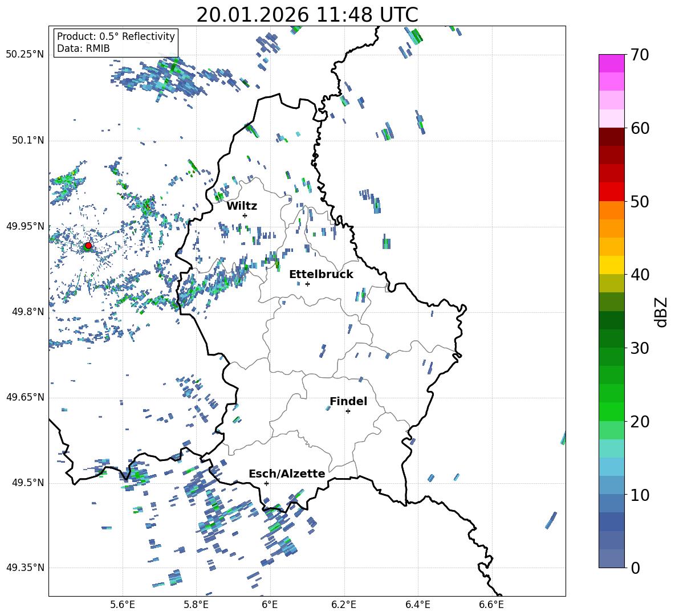
Task: Click the timestamp title 20.01.2026 11:48 UTC
Action: coord(307,15)
